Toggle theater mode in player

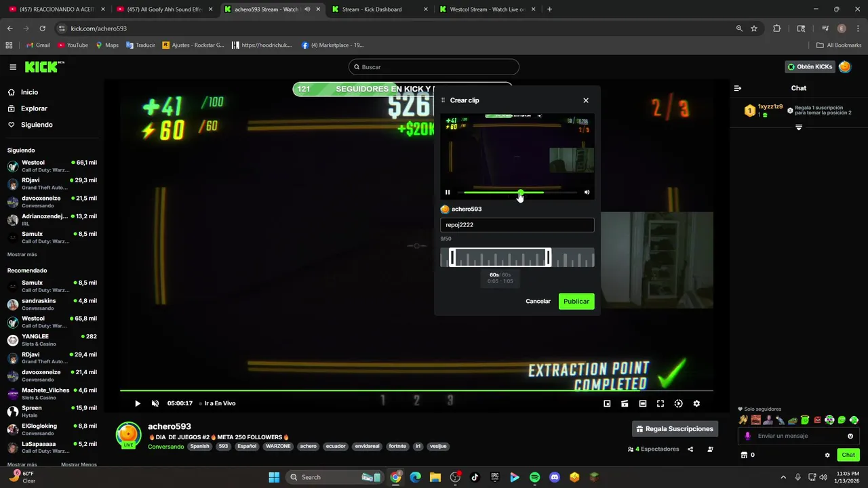point(643,403)
